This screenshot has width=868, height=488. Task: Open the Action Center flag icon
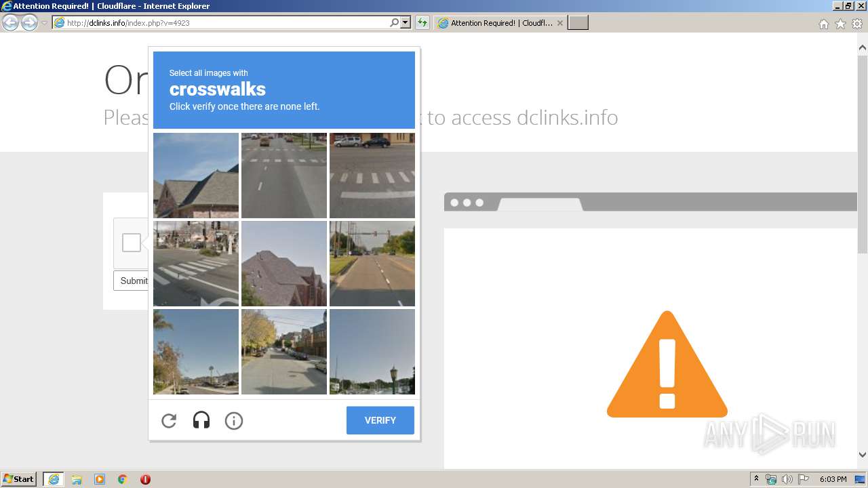(x=804, y=479)
